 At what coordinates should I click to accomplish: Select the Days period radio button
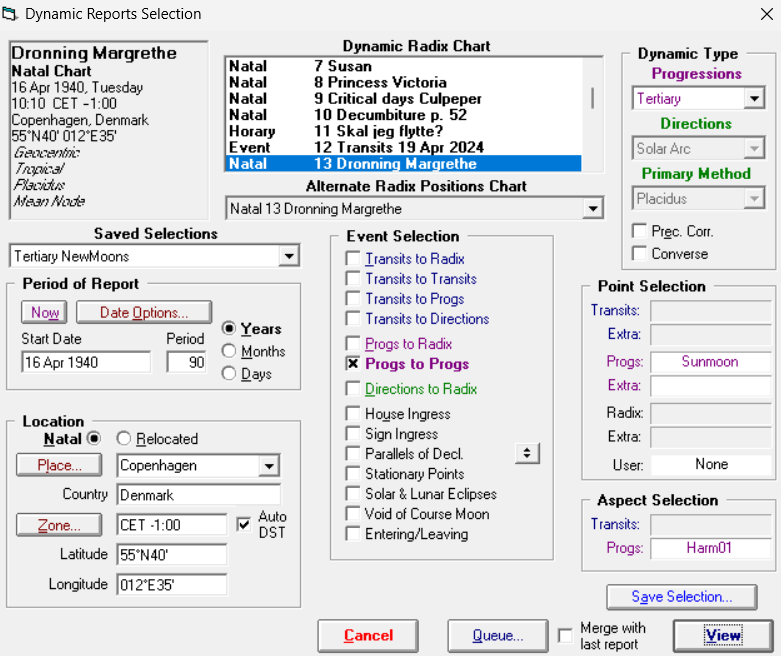[x=229, y=373]
